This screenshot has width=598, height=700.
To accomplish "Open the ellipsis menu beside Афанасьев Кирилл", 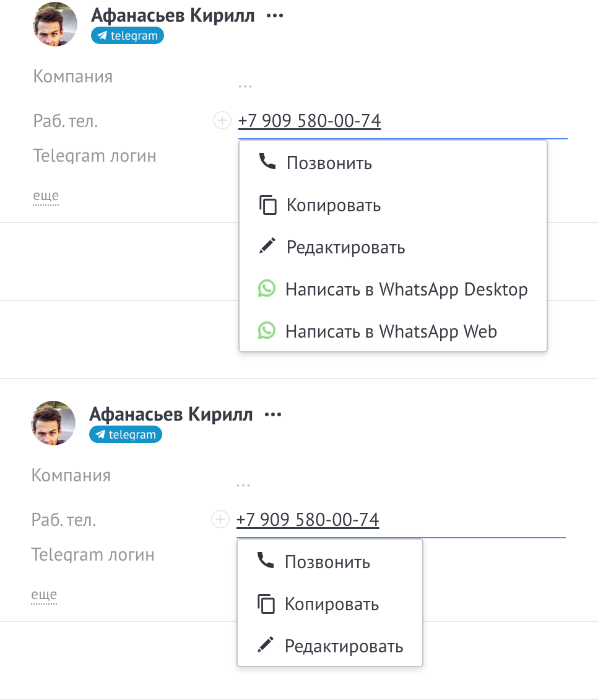I will 275,15.
